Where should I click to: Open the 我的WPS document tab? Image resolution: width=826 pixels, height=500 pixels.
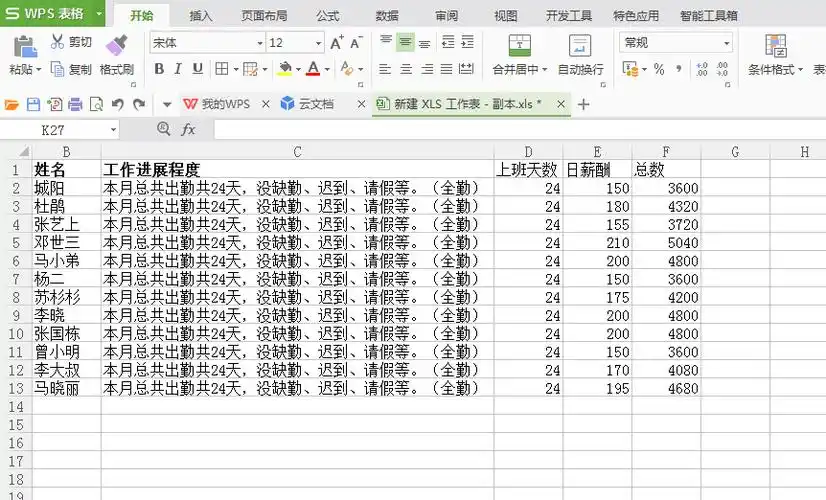(x=218, y=104)
